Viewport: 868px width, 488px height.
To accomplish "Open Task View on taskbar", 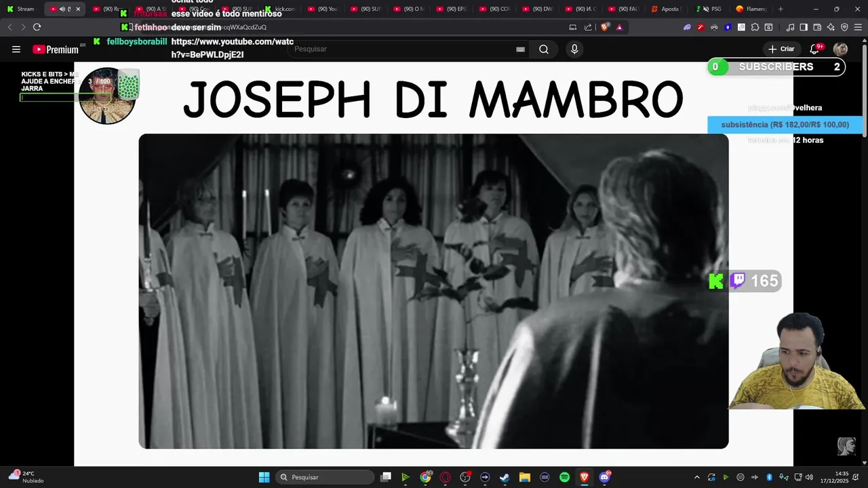I will pyautogui.click(x=385, y=477).
